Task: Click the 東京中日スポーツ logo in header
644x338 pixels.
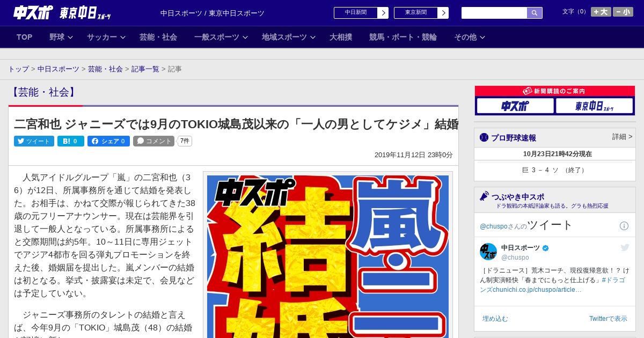Action: click(85, 13)
